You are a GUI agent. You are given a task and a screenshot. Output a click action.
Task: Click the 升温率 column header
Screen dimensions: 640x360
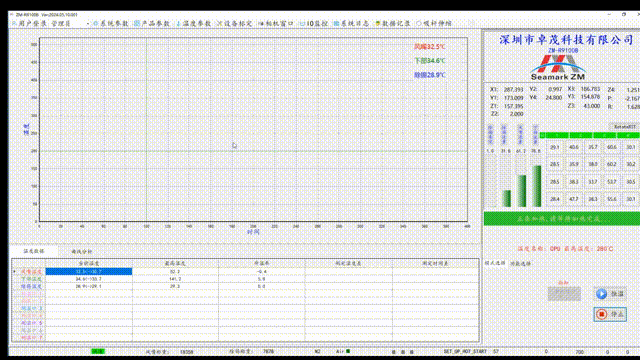coord(262,264)
